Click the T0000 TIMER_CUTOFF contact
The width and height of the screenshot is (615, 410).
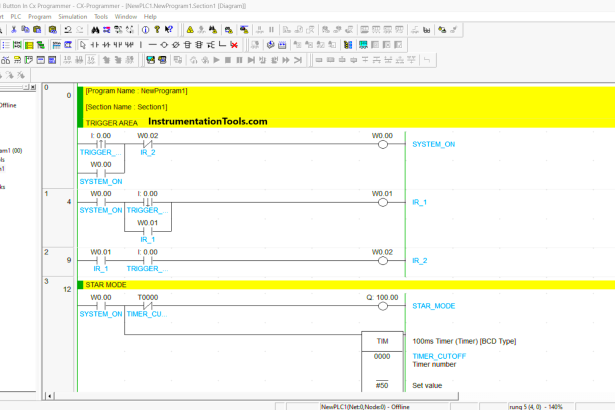[147, 306]
